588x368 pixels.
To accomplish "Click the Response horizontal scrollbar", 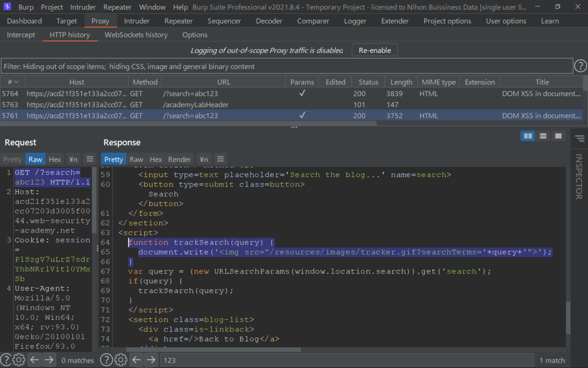I will (x=213, y=350).
